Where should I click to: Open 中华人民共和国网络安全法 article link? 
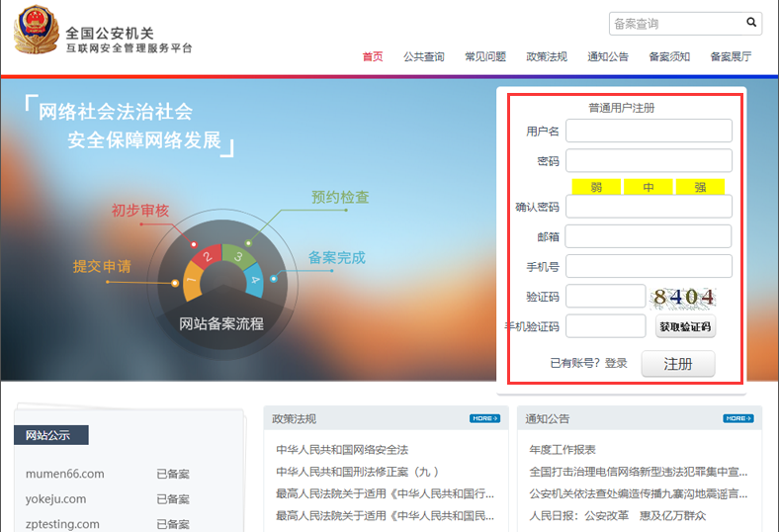[x=342, y=450]
